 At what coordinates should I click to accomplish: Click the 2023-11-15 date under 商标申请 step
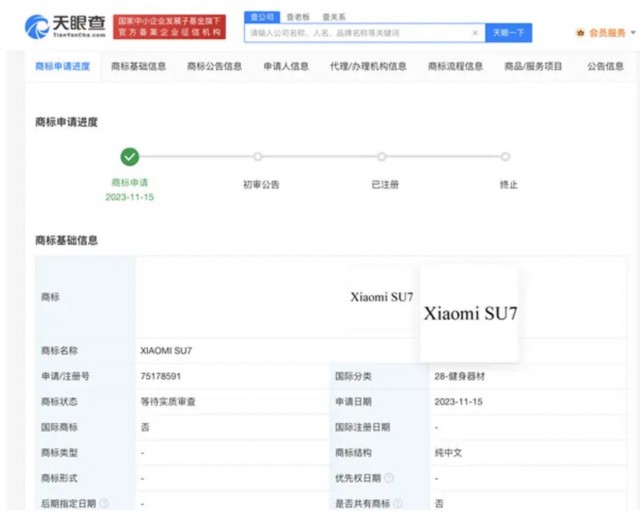click(129, 197)
